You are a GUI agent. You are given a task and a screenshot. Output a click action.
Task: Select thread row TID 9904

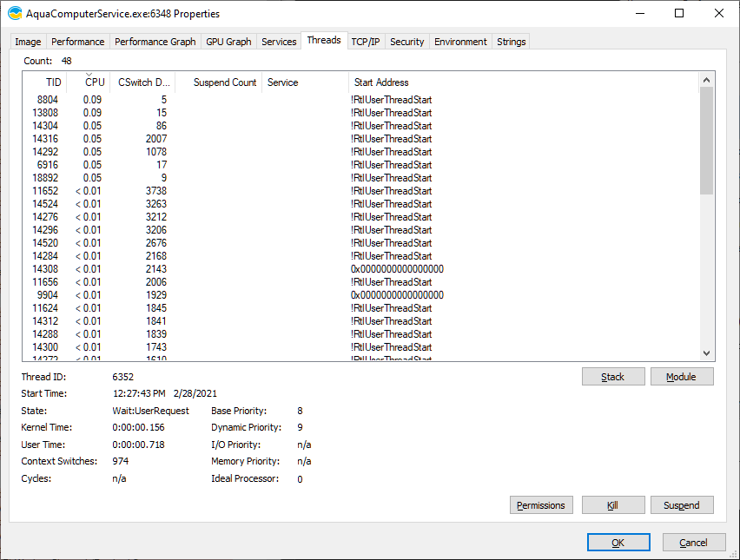coord(360,295)
